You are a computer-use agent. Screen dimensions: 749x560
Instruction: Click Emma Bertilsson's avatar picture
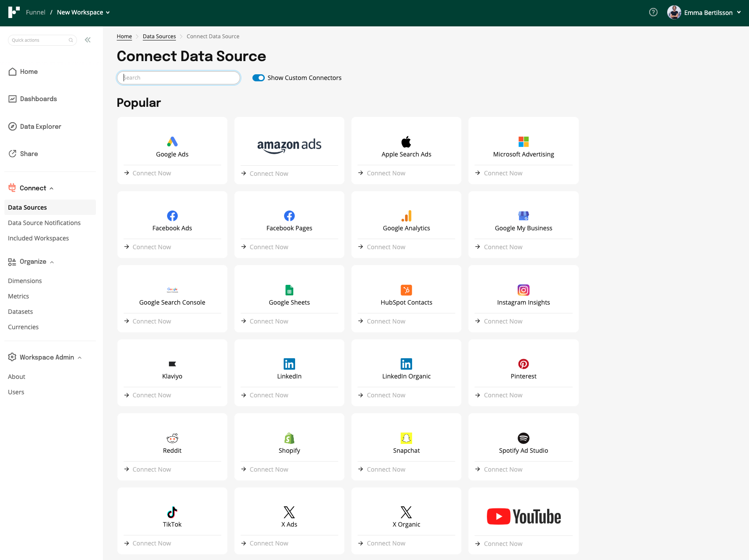674,12
